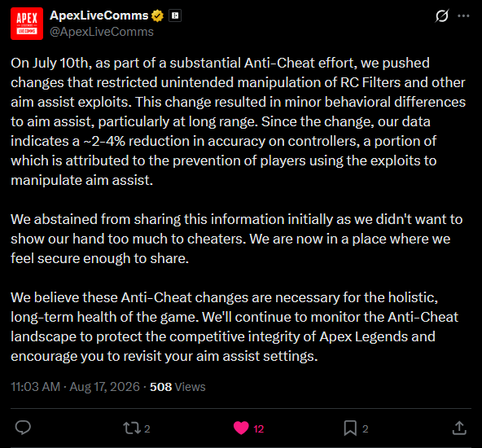Click the reply speech bubble icon

[23, 428]
